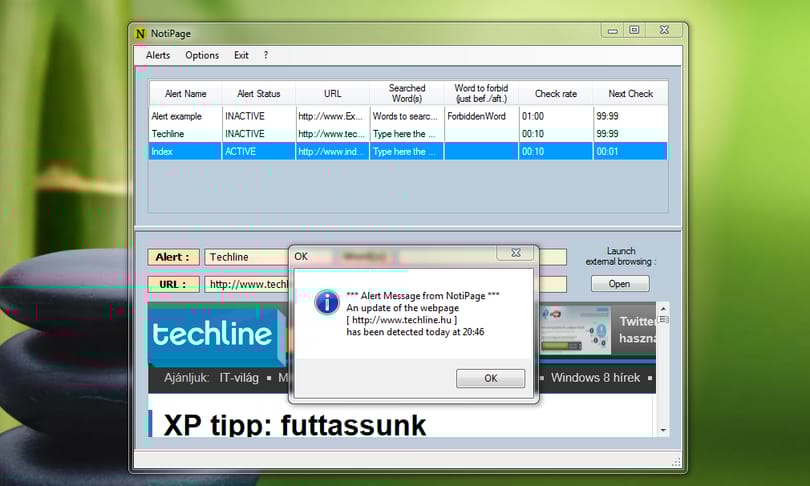810x486 pixels.
Task: Click the Open external browsing button
Action: (619, 284)
